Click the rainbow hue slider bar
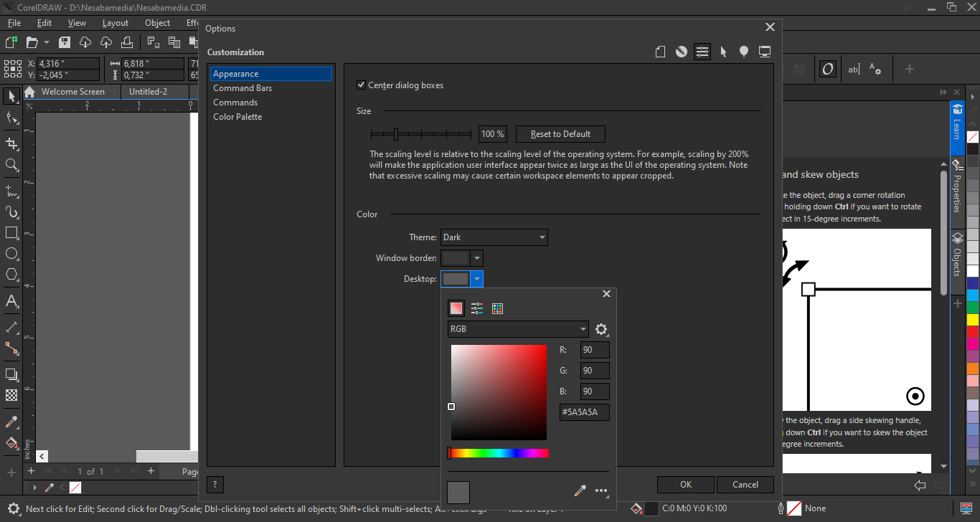 point(499,453)
